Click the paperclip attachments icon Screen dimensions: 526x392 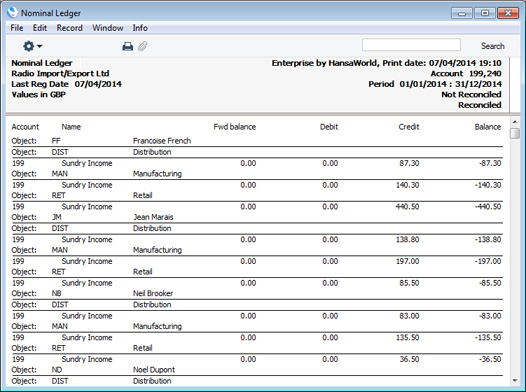(143, 46)
